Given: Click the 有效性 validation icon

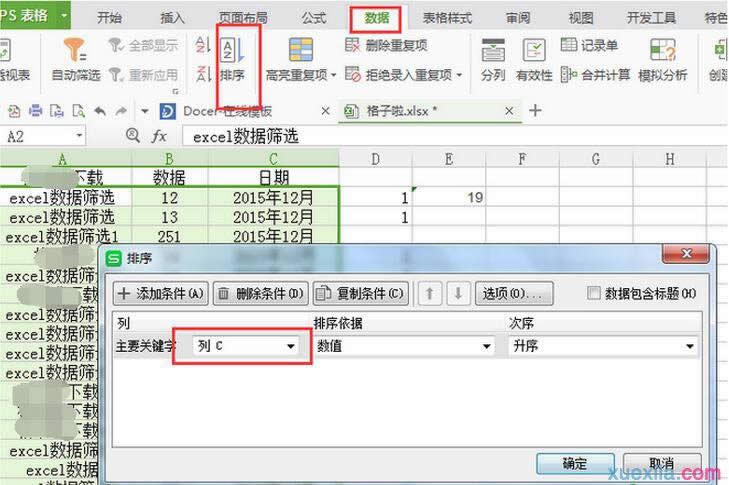Looking at the screenshot, I should pos(534,50).
